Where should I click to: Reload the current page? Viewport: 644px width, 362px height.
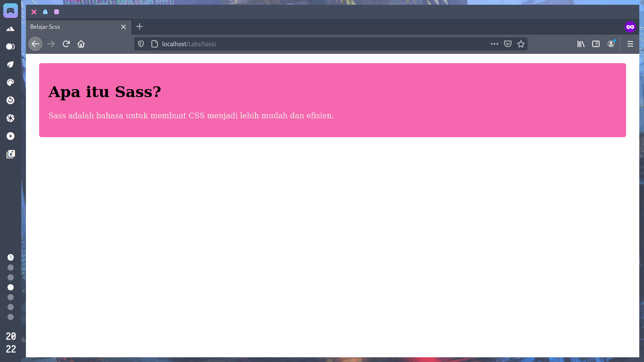click(66, 44)
